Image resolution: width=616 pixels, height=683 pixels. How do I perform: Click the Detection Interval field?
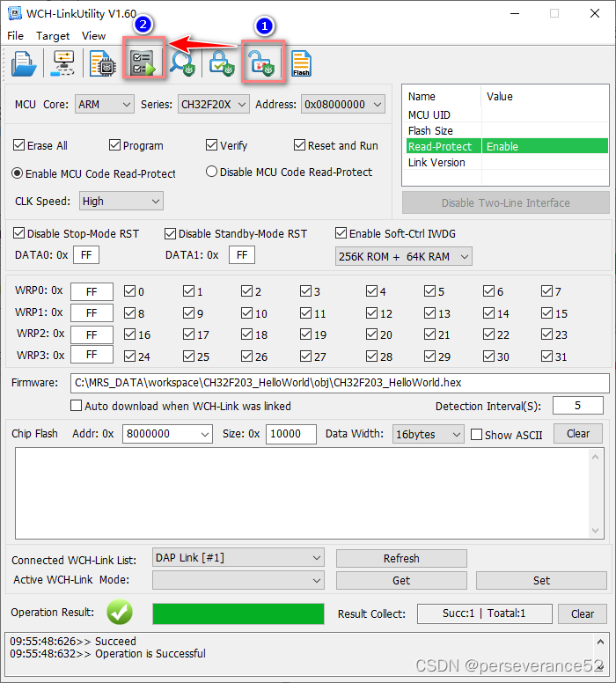[578, 406]
